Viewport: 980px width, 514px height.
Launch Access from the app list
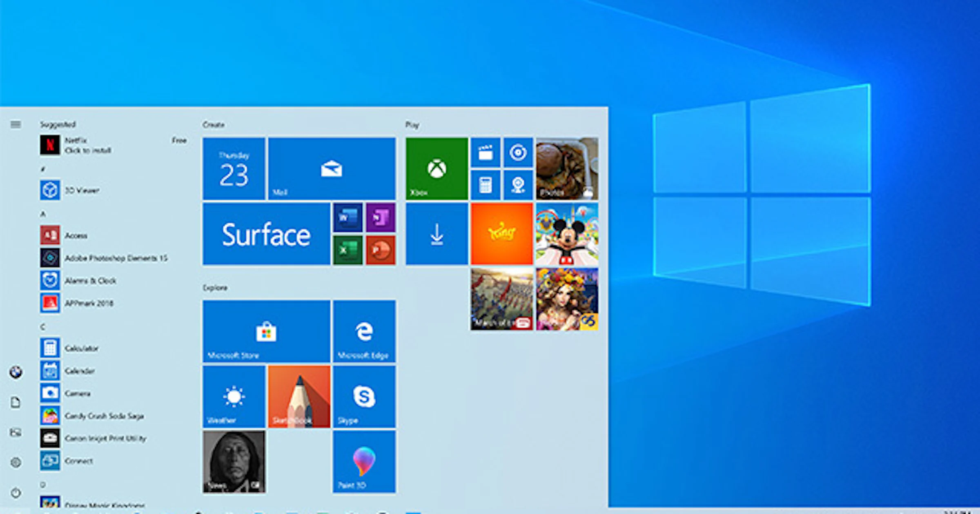pyautogui.click(x=50, y=235)
